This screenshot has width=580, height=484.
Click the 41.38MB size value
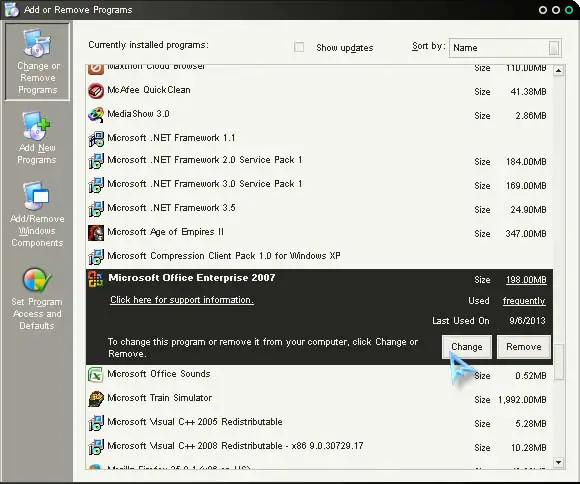[x=528, y=92]
